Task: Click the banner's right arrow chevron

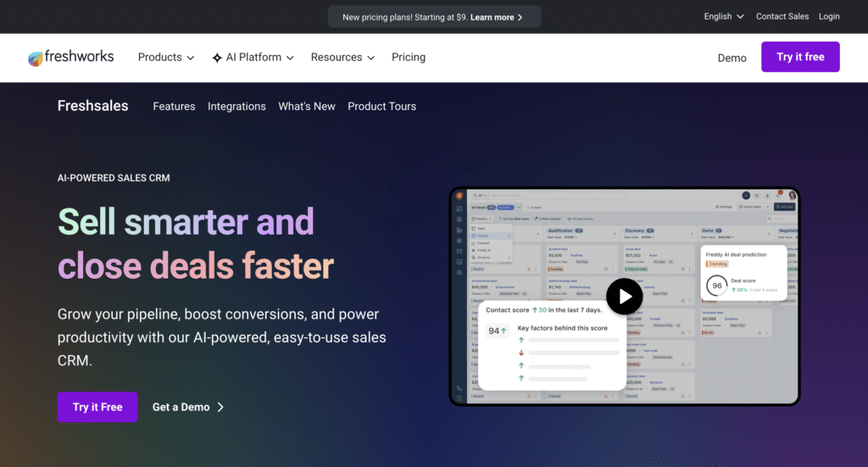Action: point(520,17)
